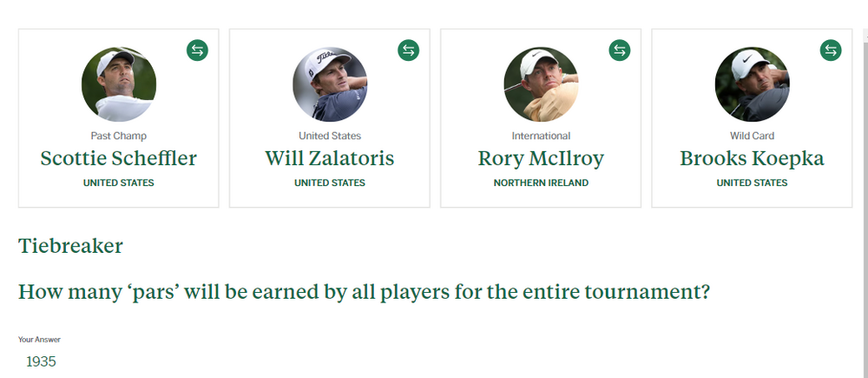The width and height of the screenshot is (868, 378).
Task: Swap the International pick Rory McIlroy
Action: pos(620,50)
